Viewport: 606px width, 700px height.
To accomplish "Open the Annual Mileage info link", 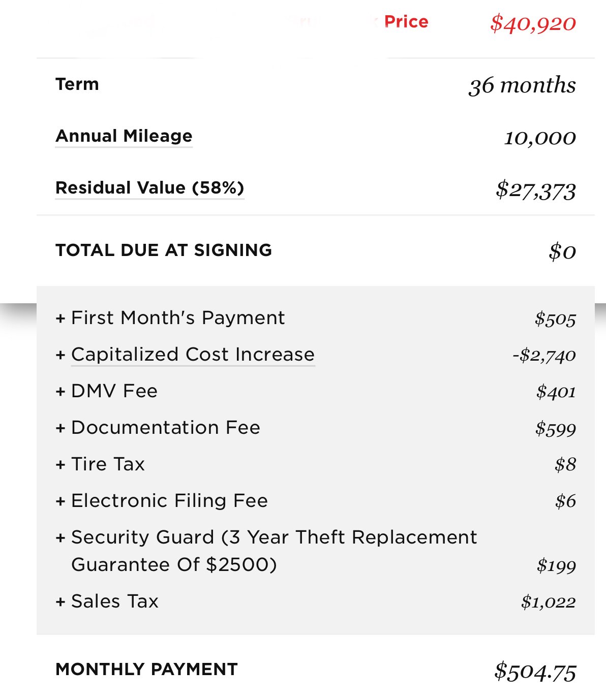I will coord(124,136).
